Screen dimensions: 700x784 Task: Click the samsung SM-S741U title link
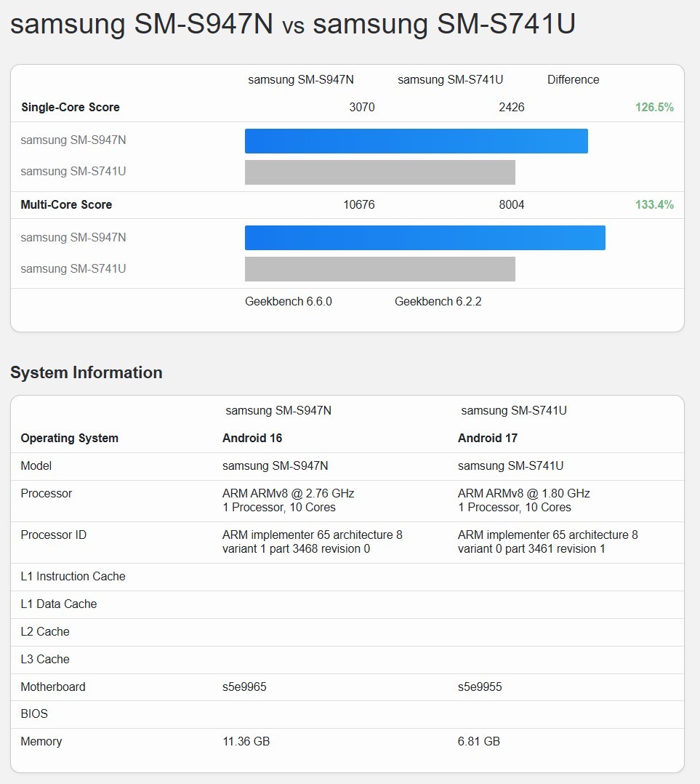coord(495,24)
